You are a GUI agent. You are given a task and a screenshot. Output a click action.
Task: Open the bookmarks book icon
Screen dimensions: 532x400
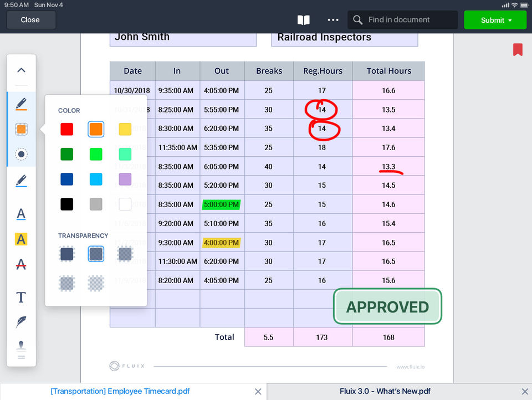click(303, 20)
